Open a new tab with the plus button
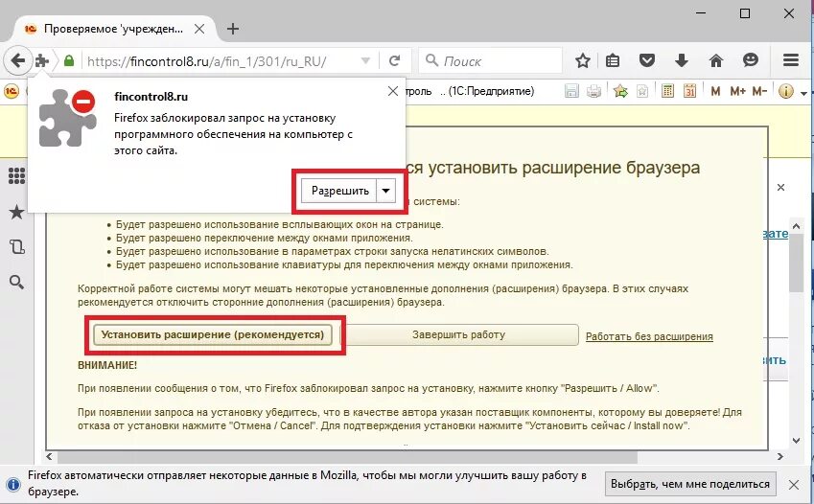The image size is (814, 504). click(233, 29)
